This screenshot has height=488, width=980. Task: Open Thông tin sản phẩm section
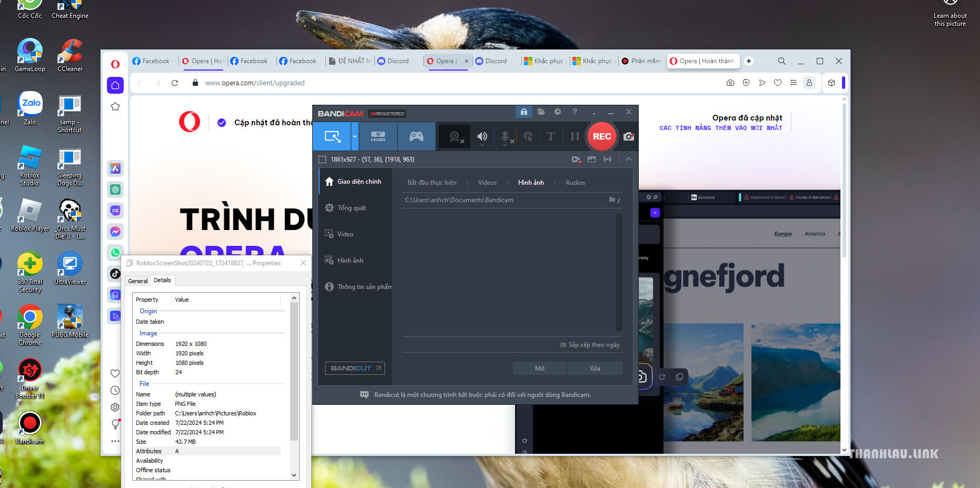pos(355,287)
